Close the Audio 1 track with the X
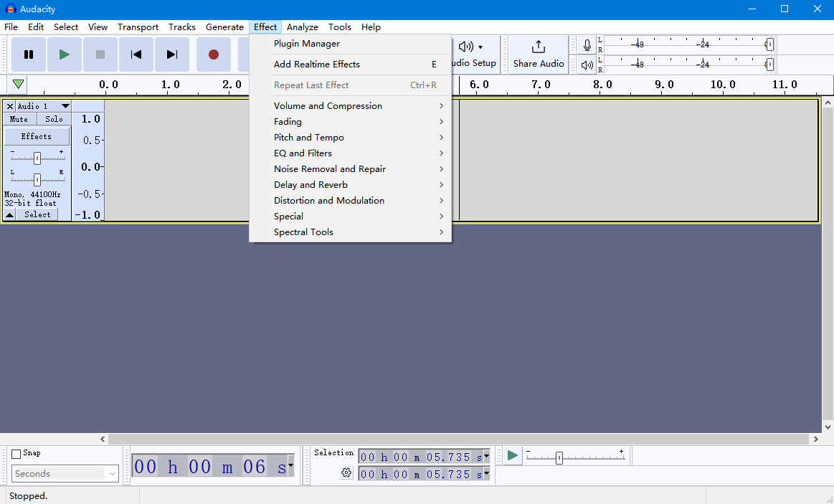Screen dimensions: 834x504 [9, 106]
